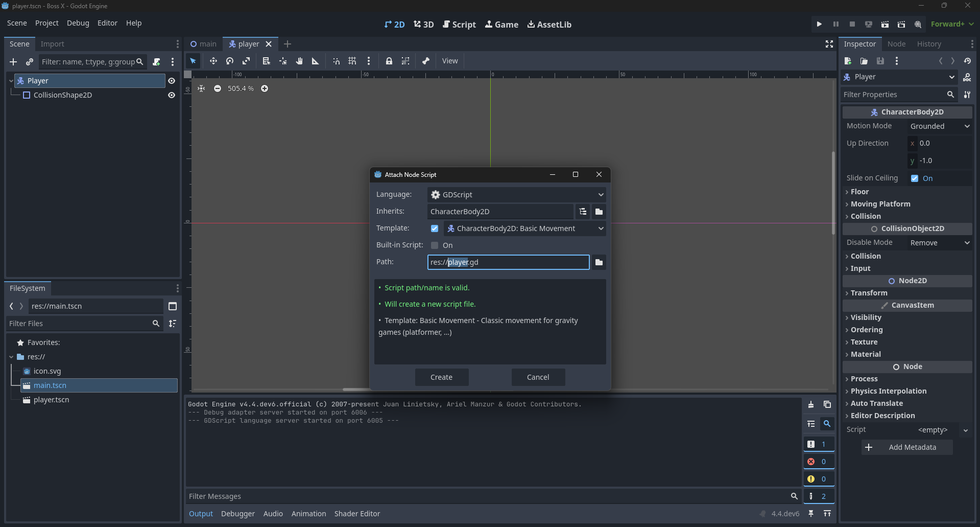Viewport: 980px width, 527px height.
Task: Click Add Metadata button
Action: tap(907, 447)
